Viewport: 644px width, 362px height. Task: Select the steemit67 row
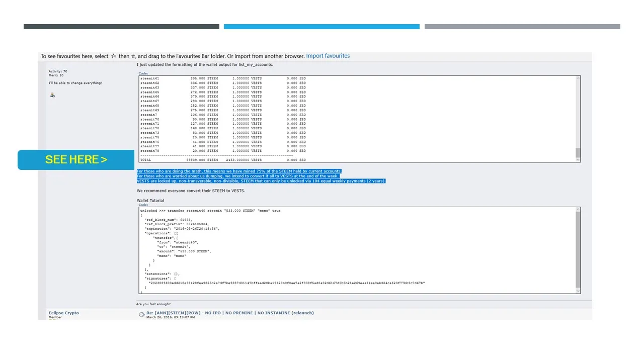pyautogui.click(x=223, y=101)
